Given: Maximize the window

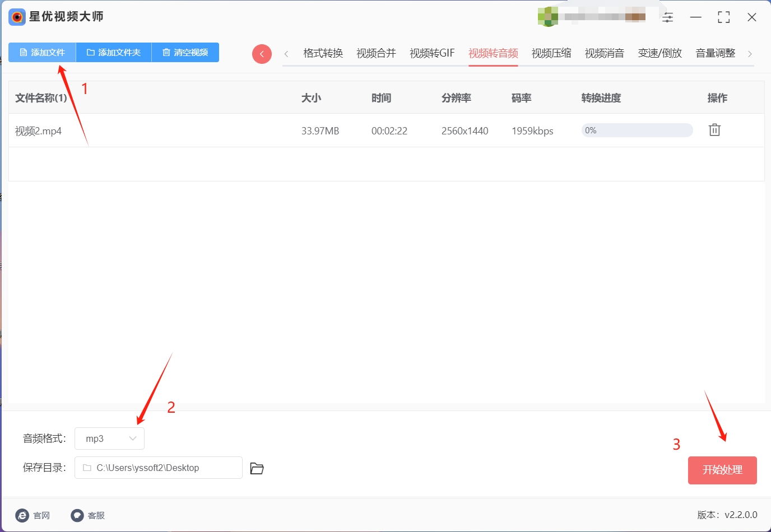Looking at the screenshot, I should [724, 17].
